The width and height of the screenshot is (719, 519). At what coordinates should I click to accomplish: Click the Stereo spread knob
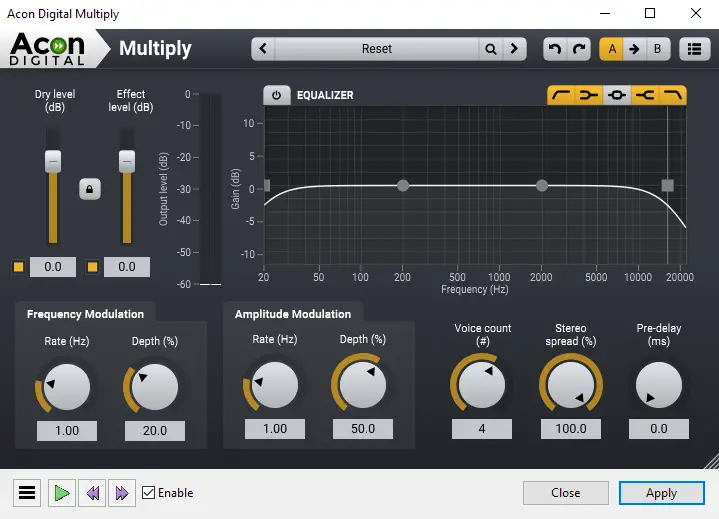coord(571,385)
